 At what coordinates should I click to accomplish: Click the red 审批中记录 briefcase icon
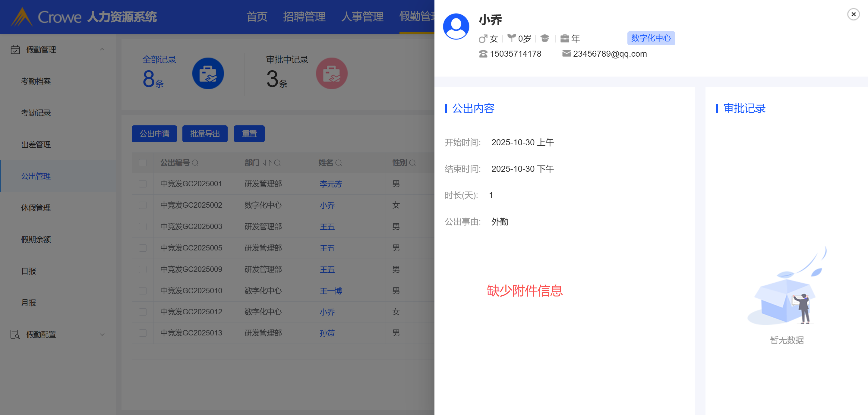point(331,74)
